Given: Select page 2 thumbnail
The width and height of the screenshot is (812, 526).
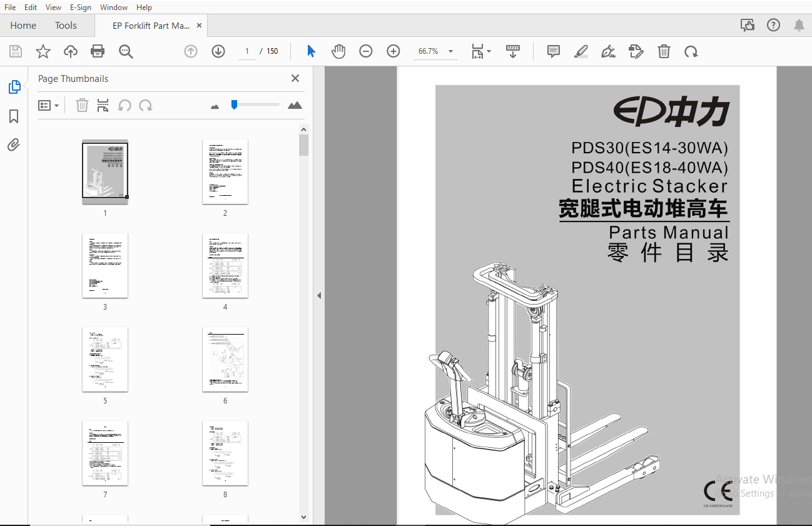Looking at the screenshot, I should click(x=225, y=171).
